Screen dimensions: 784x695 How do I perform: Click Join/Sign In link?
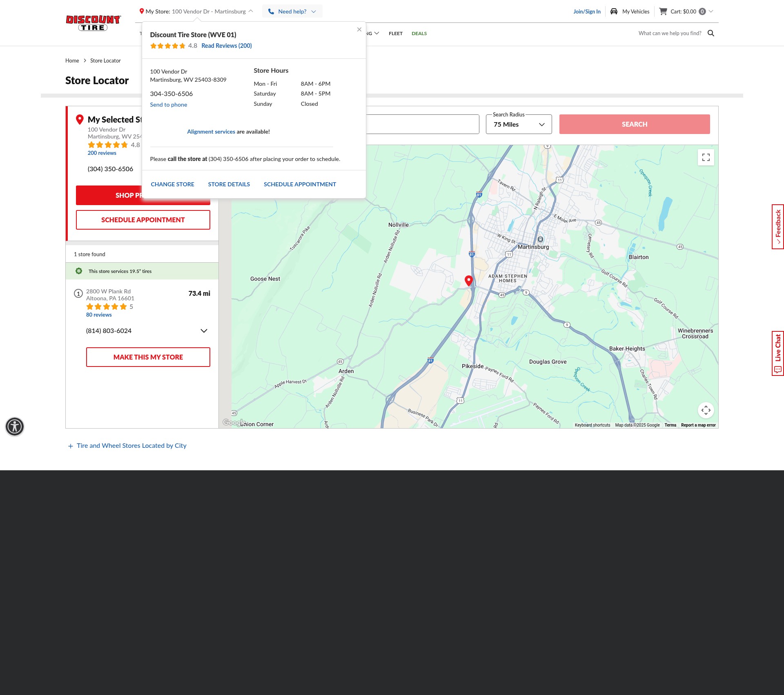point(587,11)
